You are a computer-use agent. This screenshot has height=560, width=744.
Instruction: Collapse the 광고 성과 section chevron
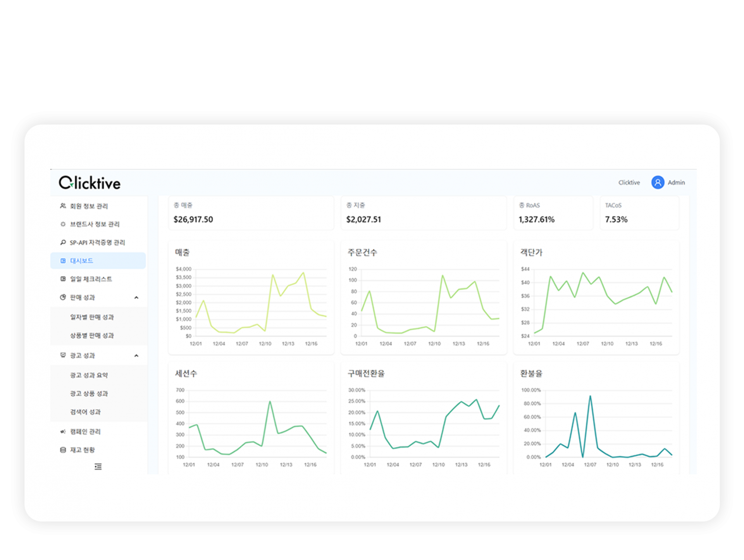click(136, 356)
